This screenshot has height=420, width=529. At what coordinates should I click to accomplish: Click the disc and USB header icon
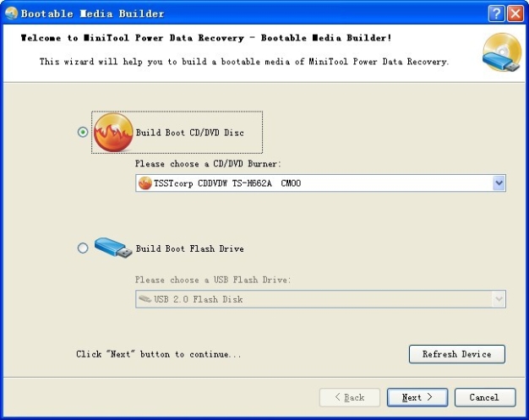502,52
